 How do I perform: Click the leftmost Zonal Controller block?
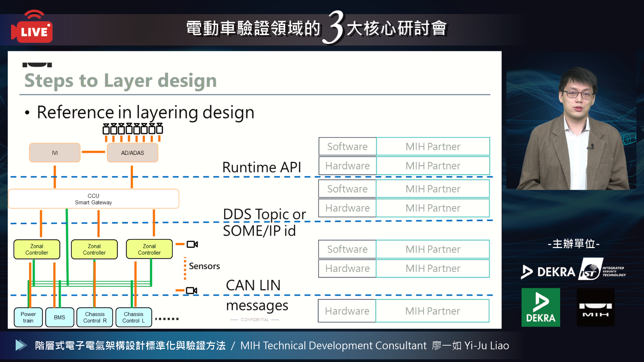(37, 249)
